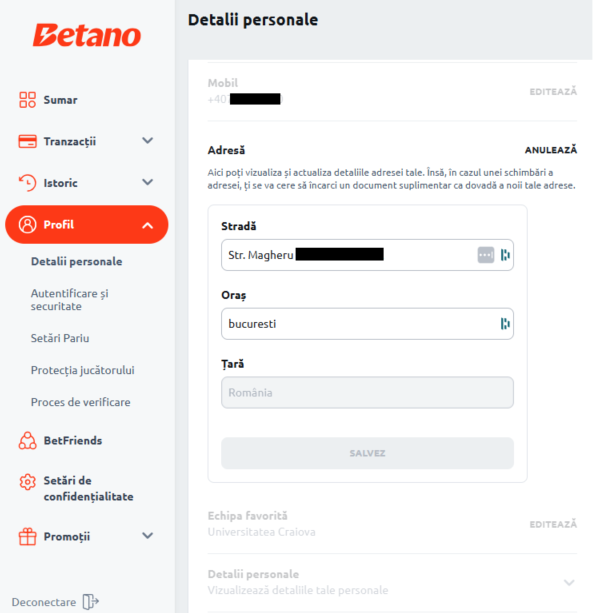Expand the Detalii personale section chevron
Image resolution: width=595 pixels, height=613 pixels.
coord(569,583)
